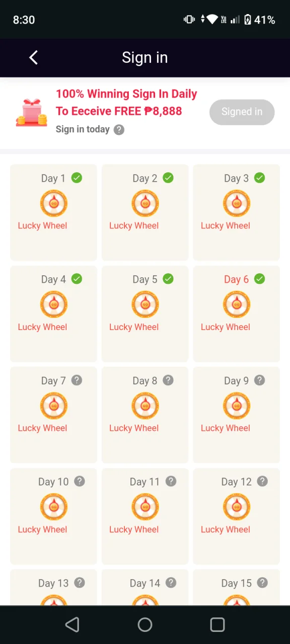
Task: Tap the back arrow in Sign in header
Action: point(33,58)
